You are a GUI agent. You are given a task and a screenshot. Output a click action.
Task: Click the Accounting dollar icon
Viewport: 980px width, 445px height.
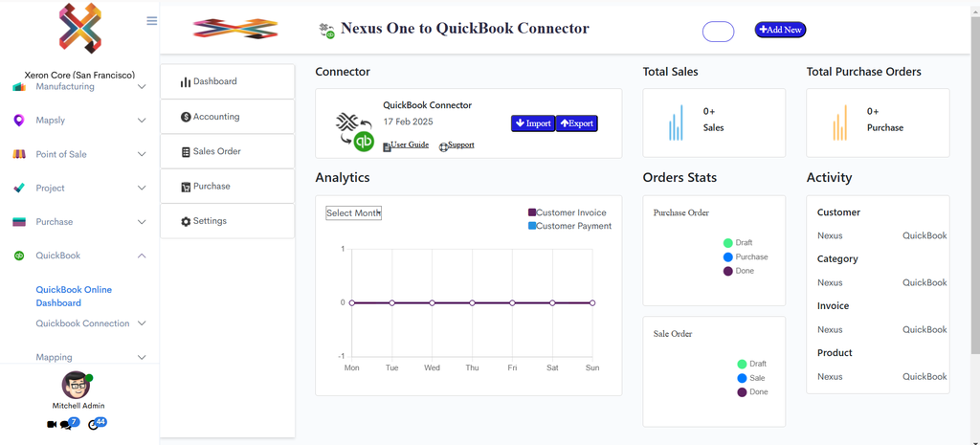point(186,117)
